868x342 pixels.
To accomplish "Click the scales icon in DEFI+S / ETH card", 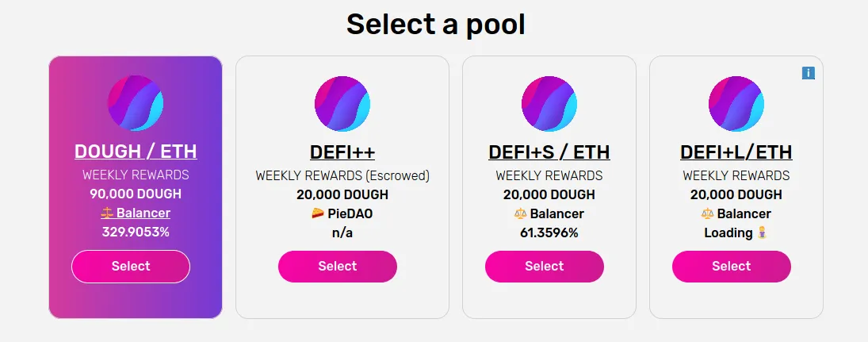I will pos(521,213).
